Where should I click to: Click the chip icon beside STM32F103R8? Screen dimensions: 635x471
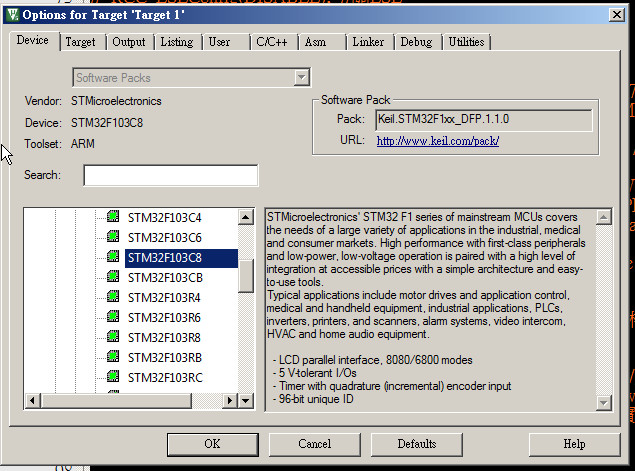tap(113, 336)
